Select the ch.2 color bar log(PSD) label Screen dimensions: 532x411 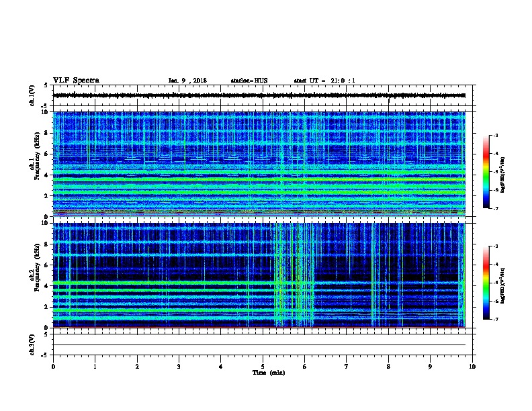tap(502, 286)
